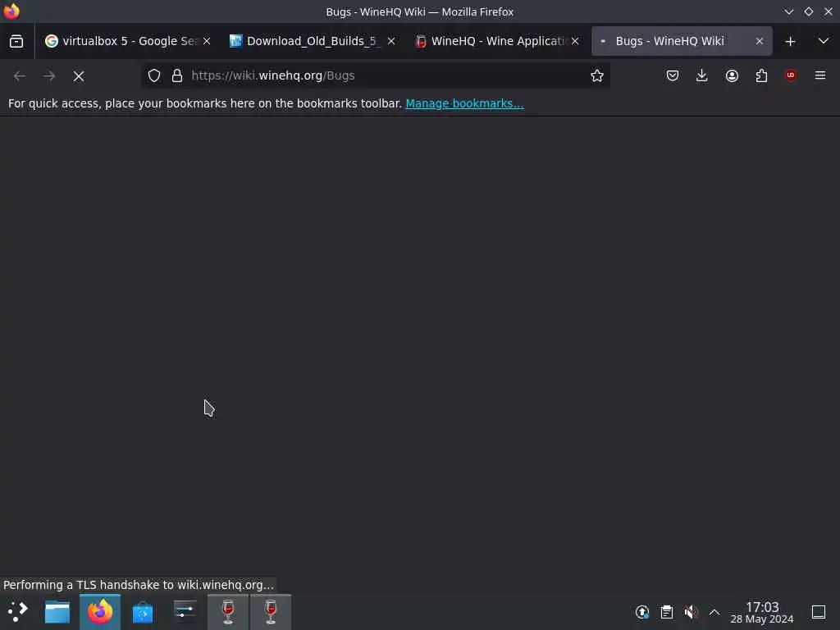Close the Download_Old_Builds_5 tab

tap(391, 41)
